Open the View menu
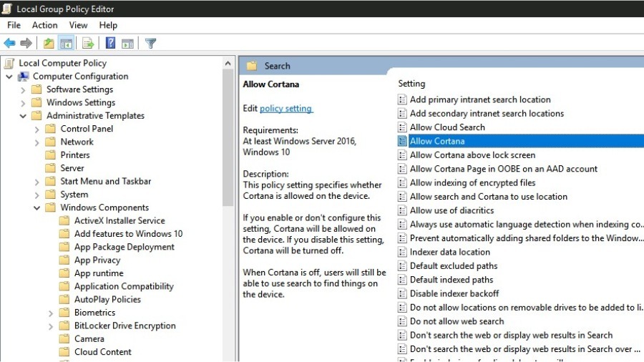644x362 pixels. 78,25
